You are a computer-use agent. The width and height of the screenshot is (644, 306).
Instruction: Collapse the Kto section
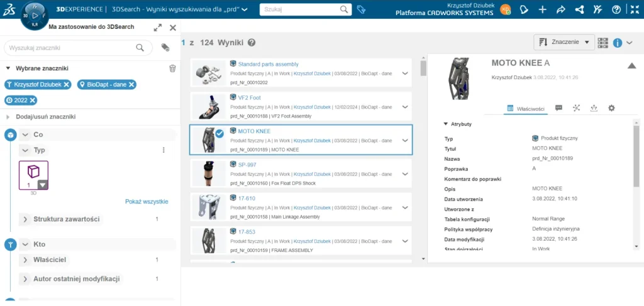click(x=25, y=244)
